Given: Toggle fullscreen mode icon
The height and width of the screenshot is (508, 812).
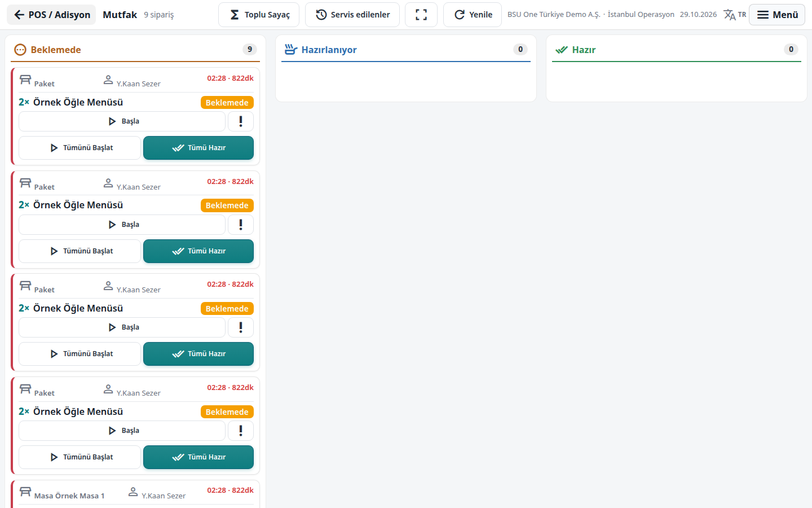Looking at the screenshot, I should [x=421, y=15].
